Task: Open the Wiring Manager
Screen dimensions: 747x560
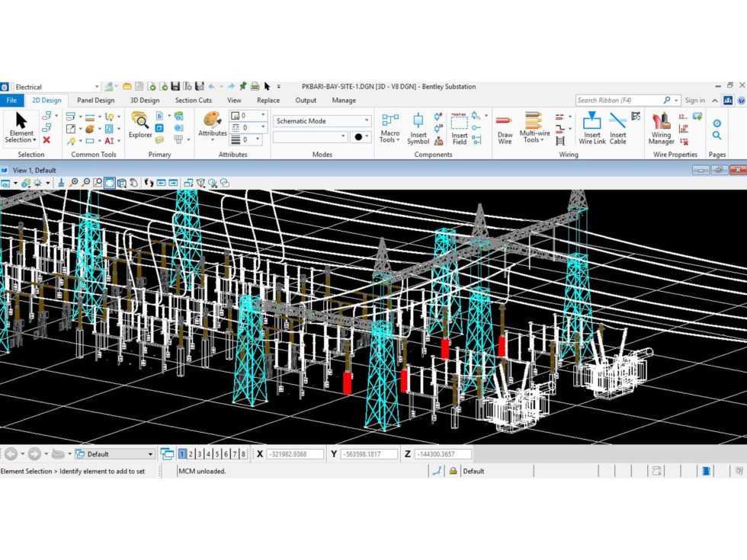Action: (661, 128)
